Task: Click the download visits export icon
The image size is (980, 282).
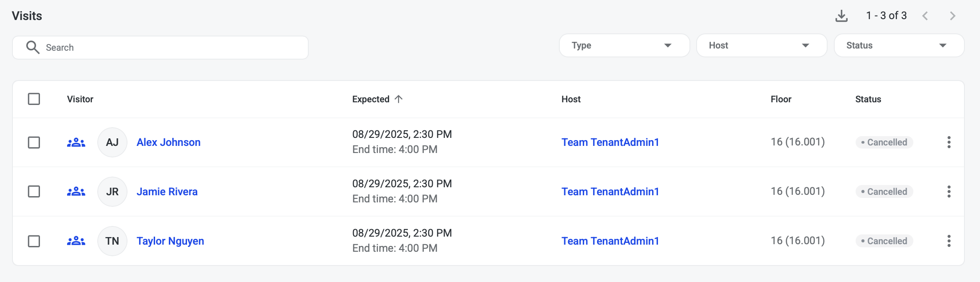Action: pyautogui.click(x=841, y=16)
